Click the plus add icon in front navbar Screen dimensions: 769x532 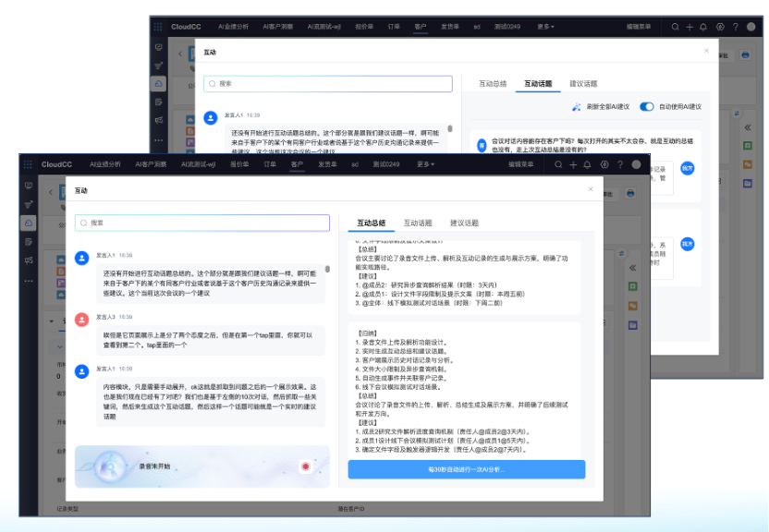tap(573, 164)
